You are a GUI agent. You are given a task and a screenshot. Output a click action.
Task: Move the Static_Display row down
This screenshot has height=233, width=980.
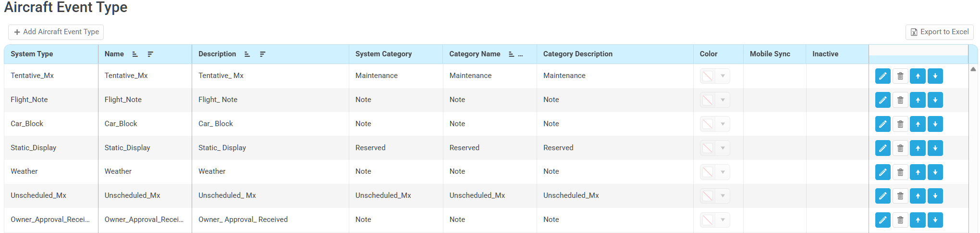pos(935,148)
